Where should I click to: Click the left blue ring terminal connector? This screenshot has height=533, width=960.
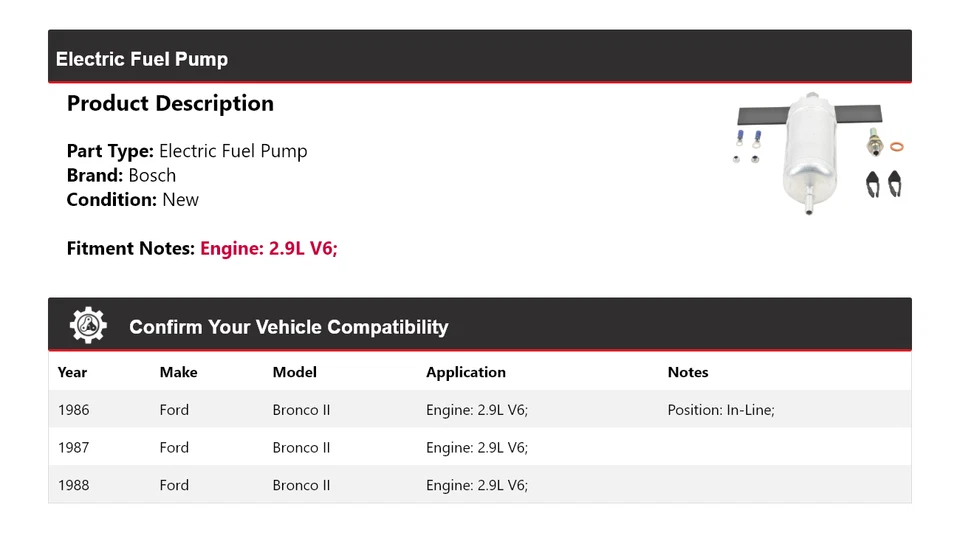tap(740, 135)
